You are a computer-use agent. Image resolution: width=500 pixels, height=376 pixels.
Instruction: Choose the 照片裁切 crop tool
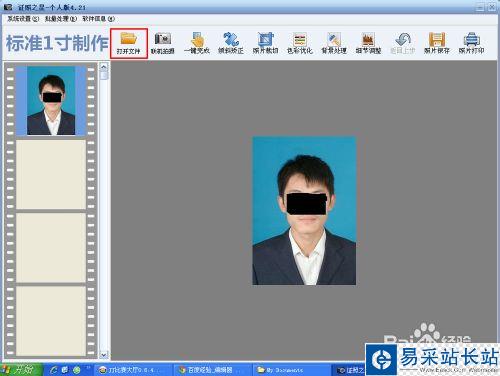pyautogui.click(x=265, y=43)
